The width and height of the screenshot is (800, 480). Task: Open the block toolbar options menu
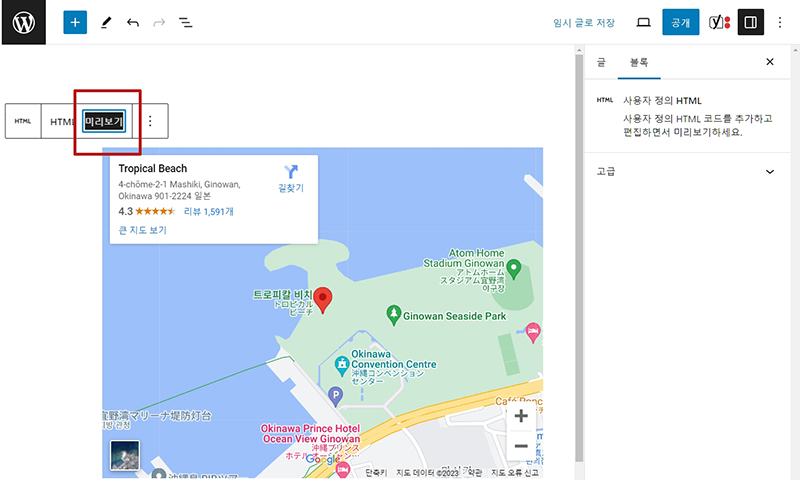(x=150, y=121)
